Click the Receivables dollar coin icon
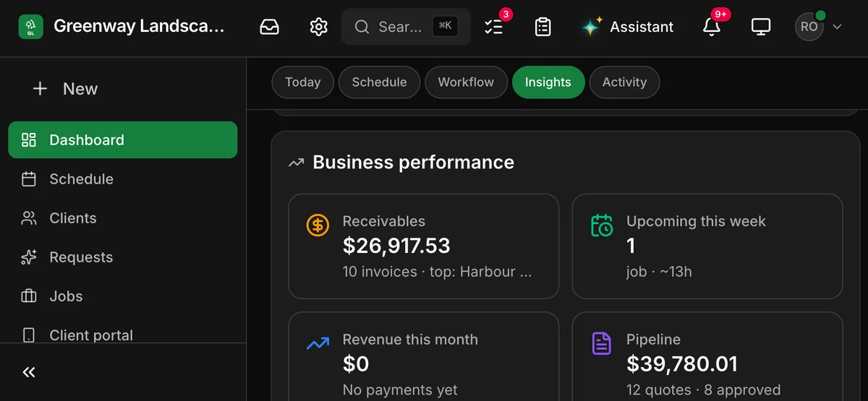 pos(318,225)
